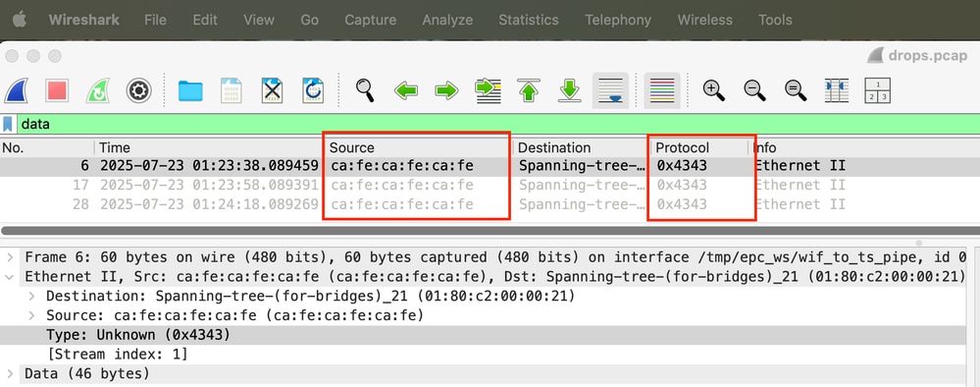Open the Go menu
Image resolution: width=980 pixels, height=387 pixels.
(309, 20)
